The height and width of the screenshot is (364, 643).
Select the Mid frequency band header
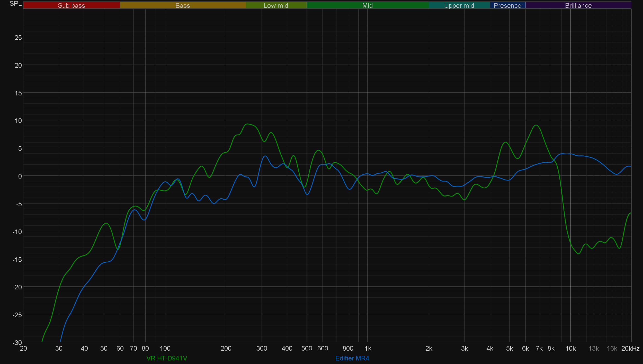(x=367, y=5)
